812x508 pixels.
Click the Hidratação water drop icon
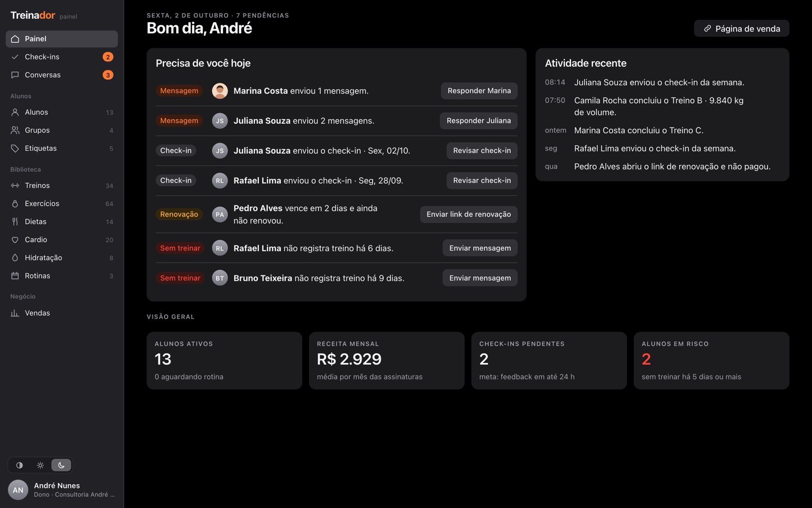click(x=15, y=258)
